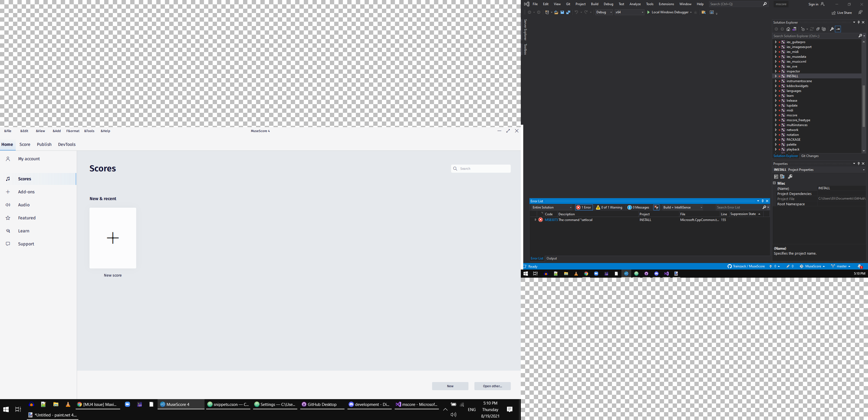Toggle the 1 Error filter in Error List

(584, 207)
